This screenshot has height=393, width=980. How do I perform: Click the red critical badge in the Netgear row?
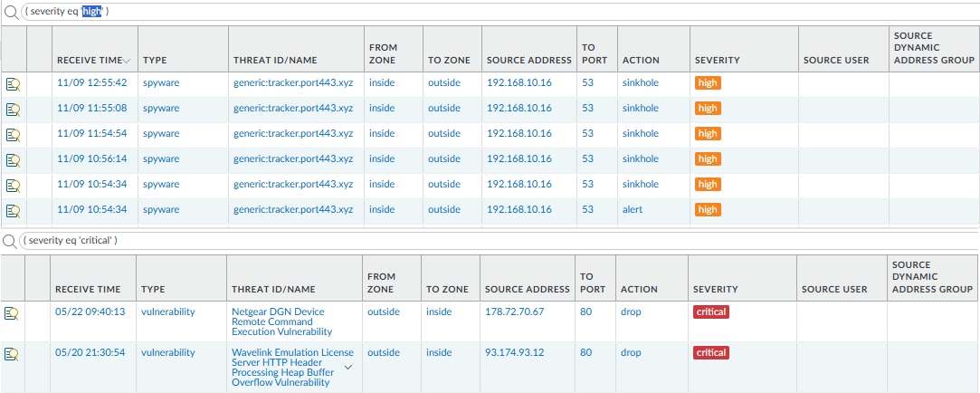click(x=711, y=312)
